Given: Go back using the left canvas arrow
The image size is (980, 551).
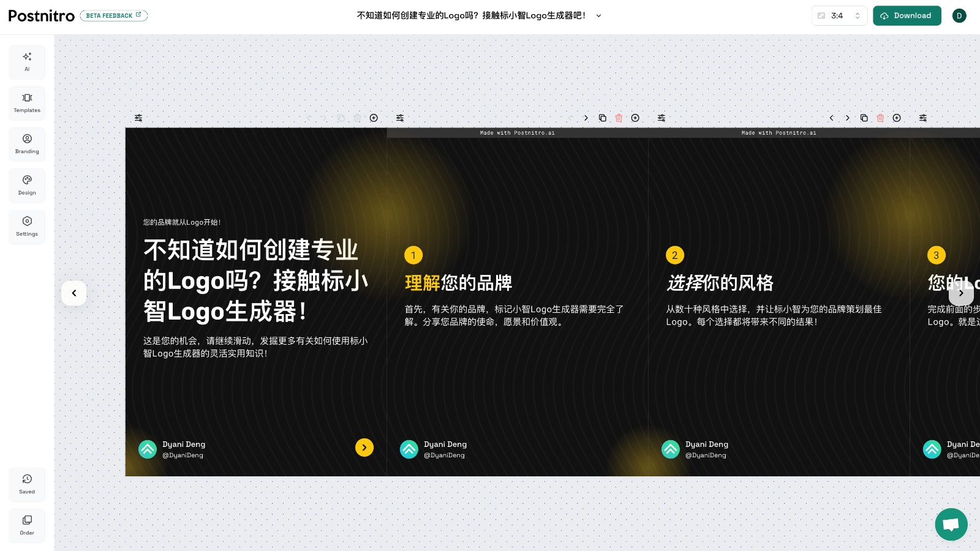Looking at the screenshot, I should point(73,293).
